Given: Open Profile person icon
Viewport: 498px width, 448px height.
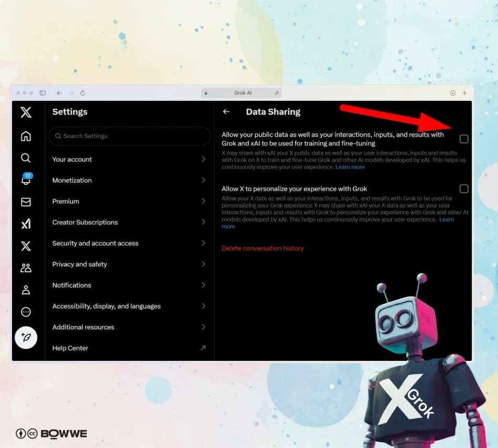Looking at the screenshot, I should [26, 290].
